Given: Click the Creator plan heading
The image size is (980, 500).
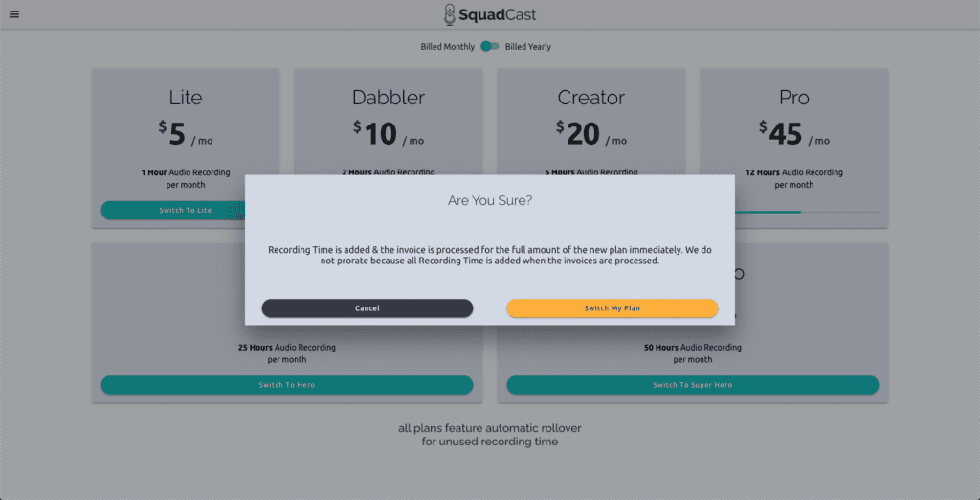Looking at the screenshot, I should tap(590, 98).
